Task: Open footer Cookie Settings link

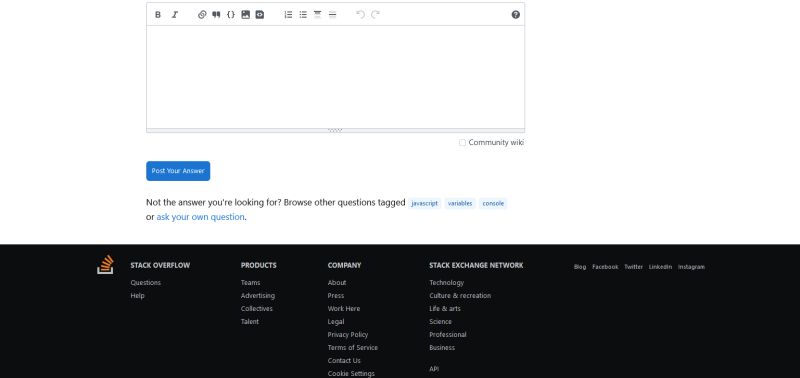Action: pyautogui.click(x=351, y=374)
